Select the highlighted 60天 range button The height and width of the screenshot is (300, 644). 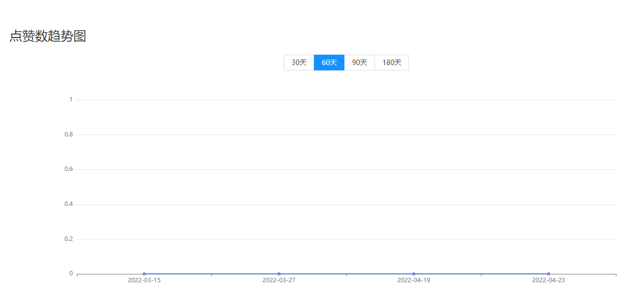tap(329, 63)
